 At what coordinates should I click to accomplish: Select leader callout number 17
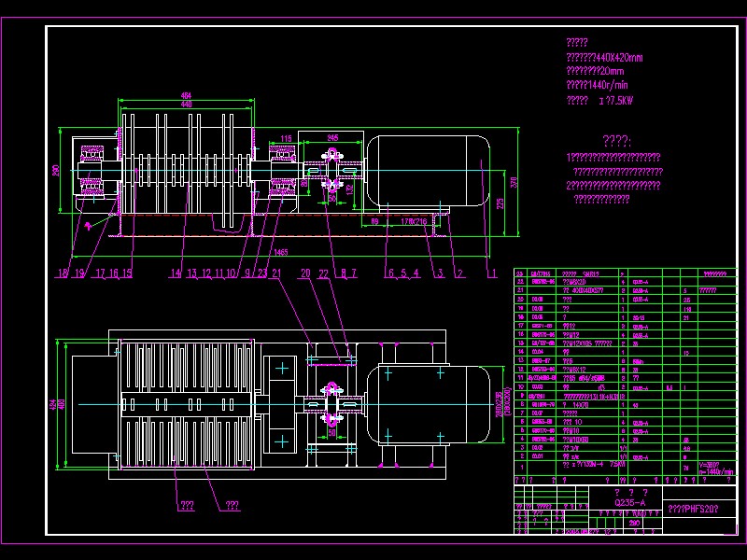101,273
